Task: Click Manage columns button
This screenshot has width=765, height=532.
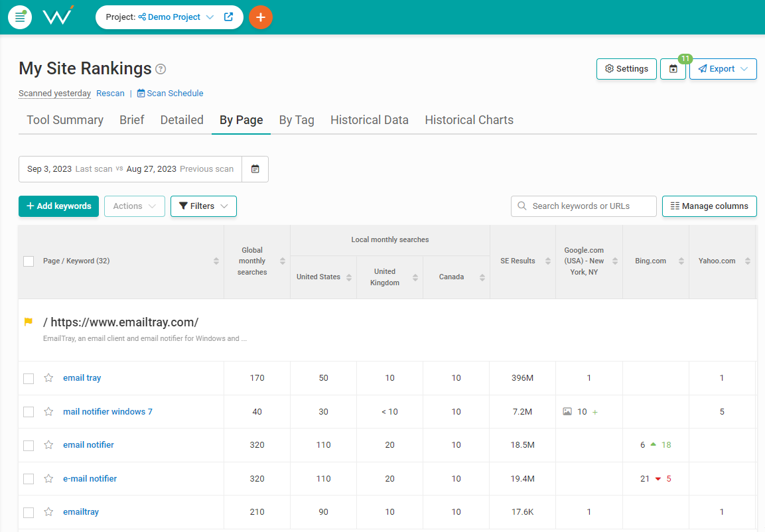Action: pos(709,206)
